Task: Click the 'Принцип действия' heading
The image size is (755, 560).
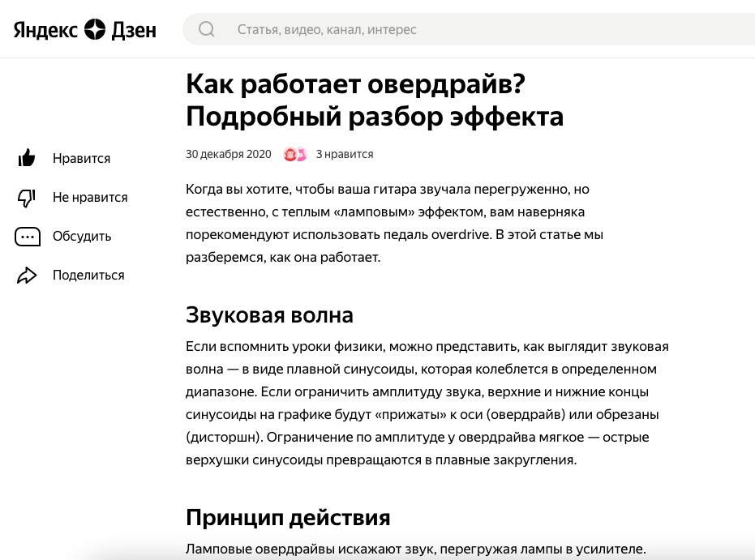Action: pyautogui.click(x=288, y=518)
